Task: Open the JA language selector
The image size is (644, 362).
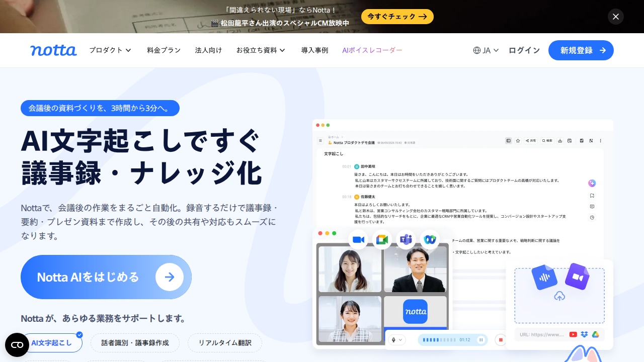Action: [486, 50]
